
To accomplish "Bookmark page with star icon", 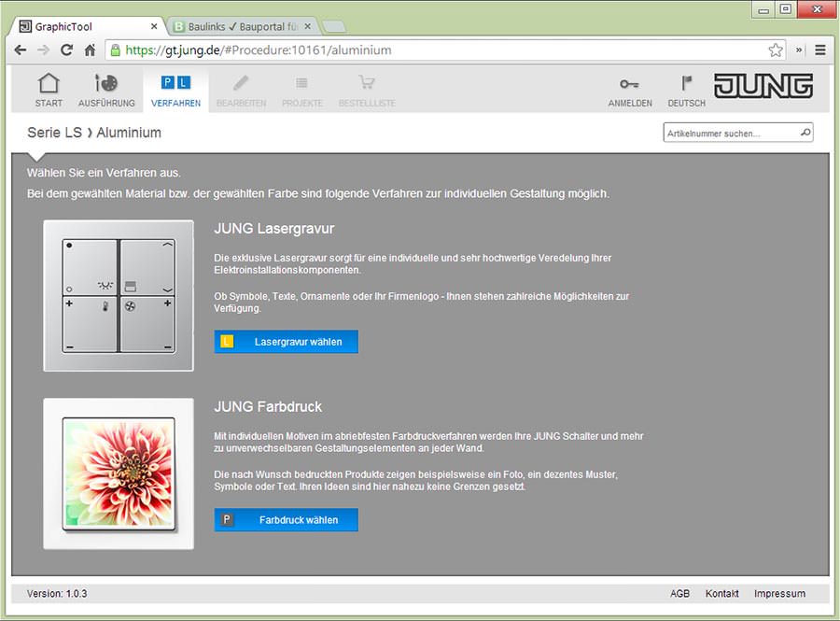I will (776, 50).
